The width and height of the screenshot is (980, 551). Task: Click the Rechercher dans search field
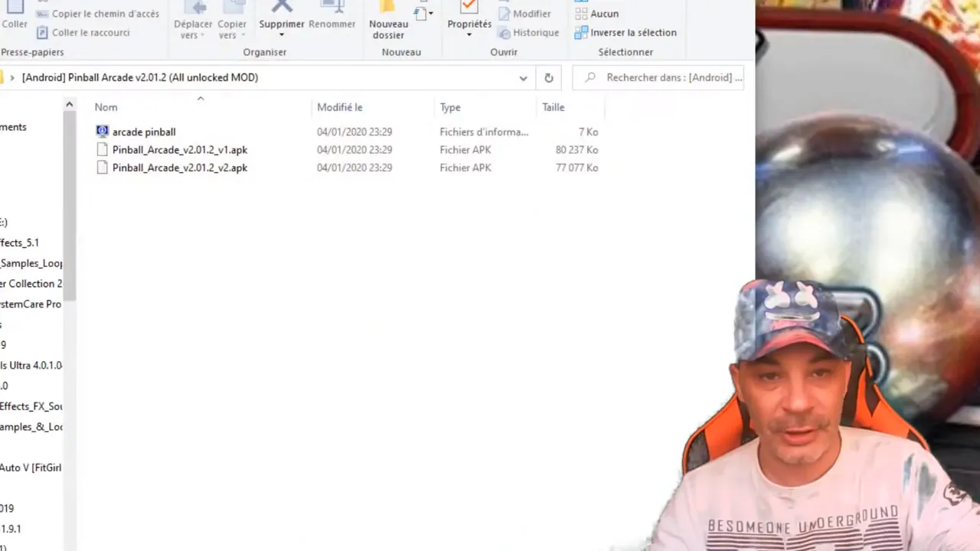[x=666, y=77]
